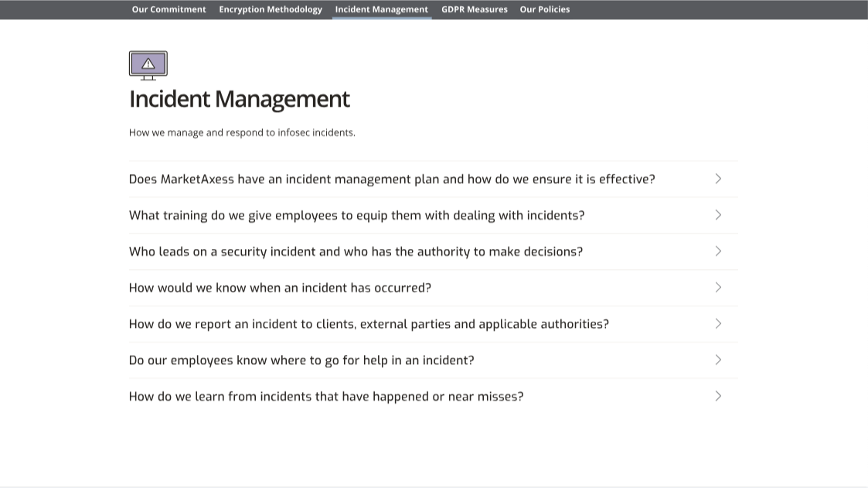The height and width of the screenshot is (488, 868).
Task: Click chevron for learning from near misses
Action: point(718,396)
